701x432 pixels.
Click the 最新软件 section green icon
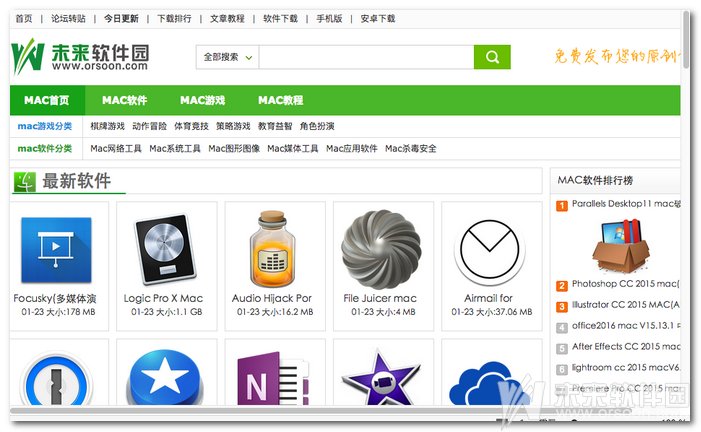point(25,182)
